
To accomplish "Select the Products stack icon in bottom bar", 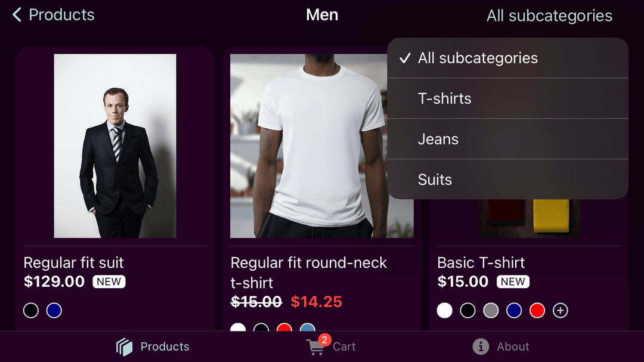I will (x=124, y=346).
